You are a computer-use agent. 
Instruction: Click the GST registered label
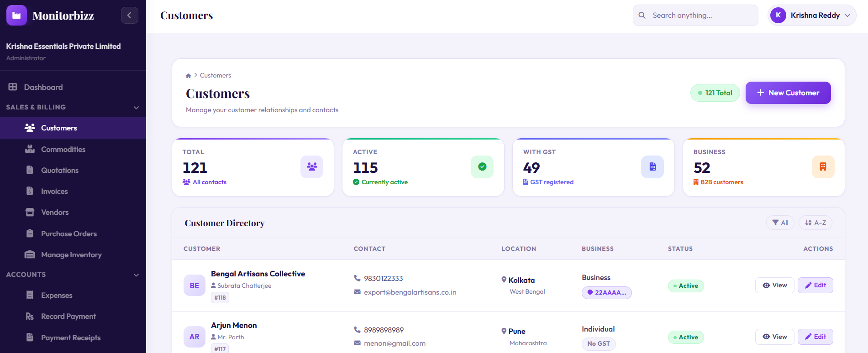(552, 182)
